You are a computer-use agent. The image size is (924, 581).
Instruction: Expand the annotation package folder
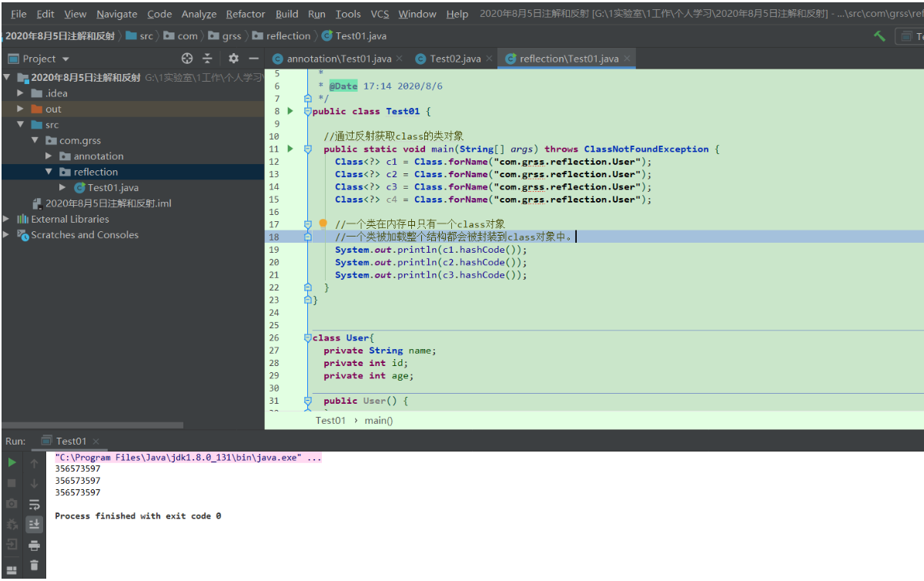[49, 156]
